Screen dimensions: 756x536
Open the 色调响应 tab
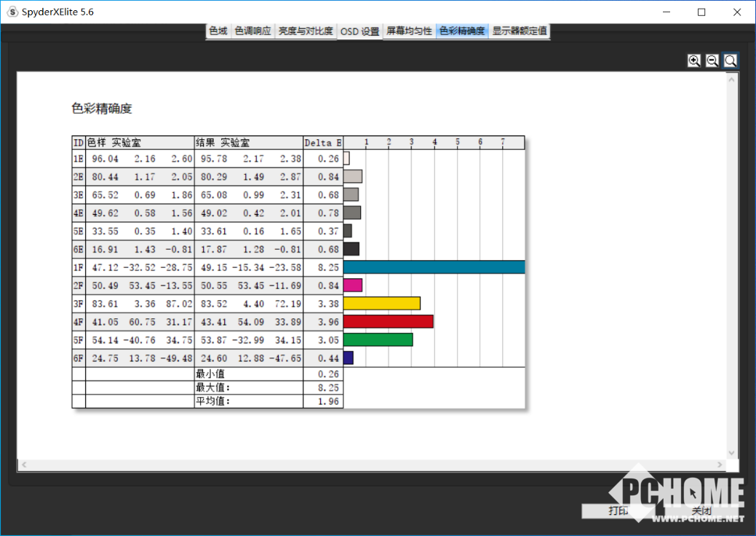coord(252,31)
